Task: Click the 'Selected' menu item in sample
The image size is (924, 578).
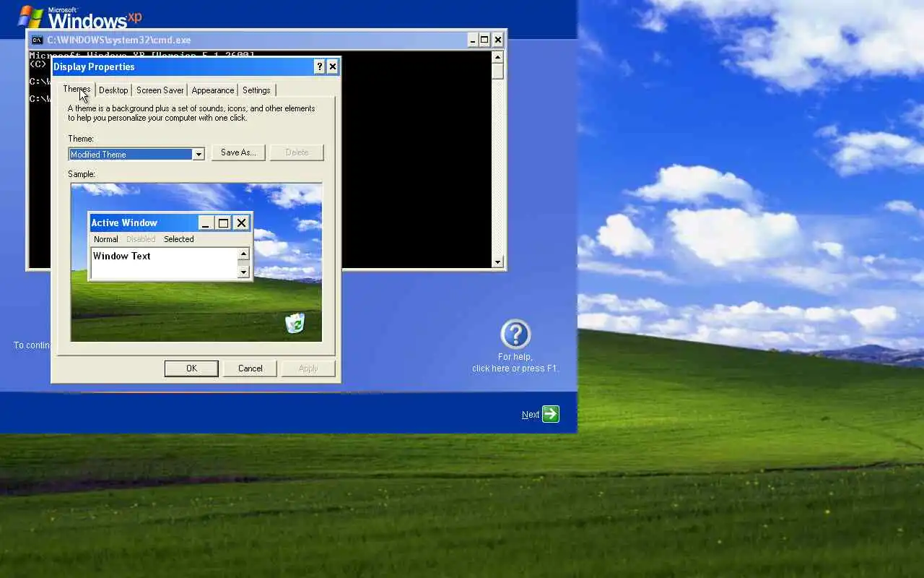Action: click(178, 239)
